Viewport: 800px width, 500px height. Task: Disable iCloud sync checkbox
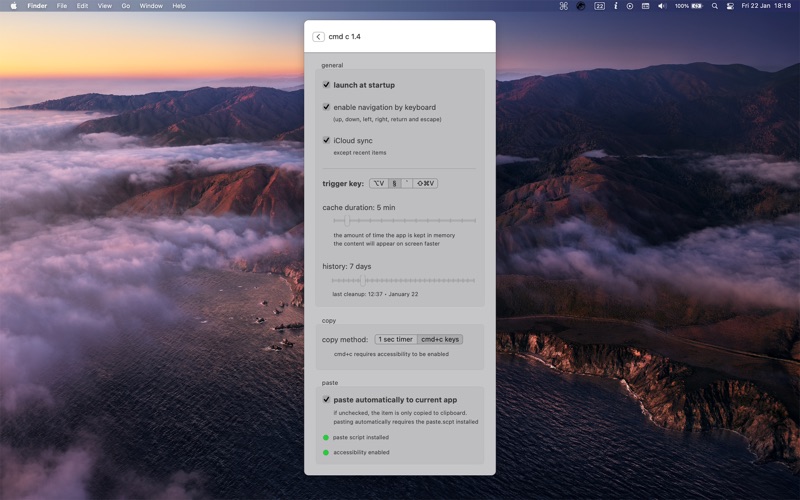click(x=327, y=140)
